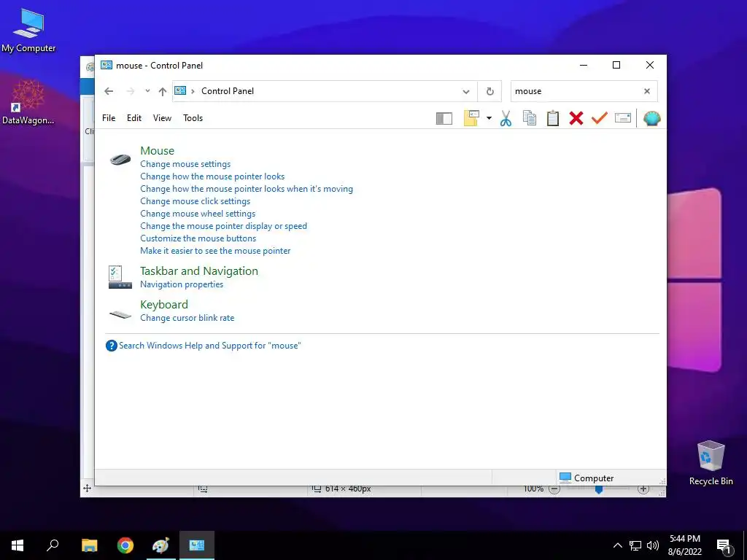
Task: Open File Explorer from the taskbar
Action: pos(89,545)
